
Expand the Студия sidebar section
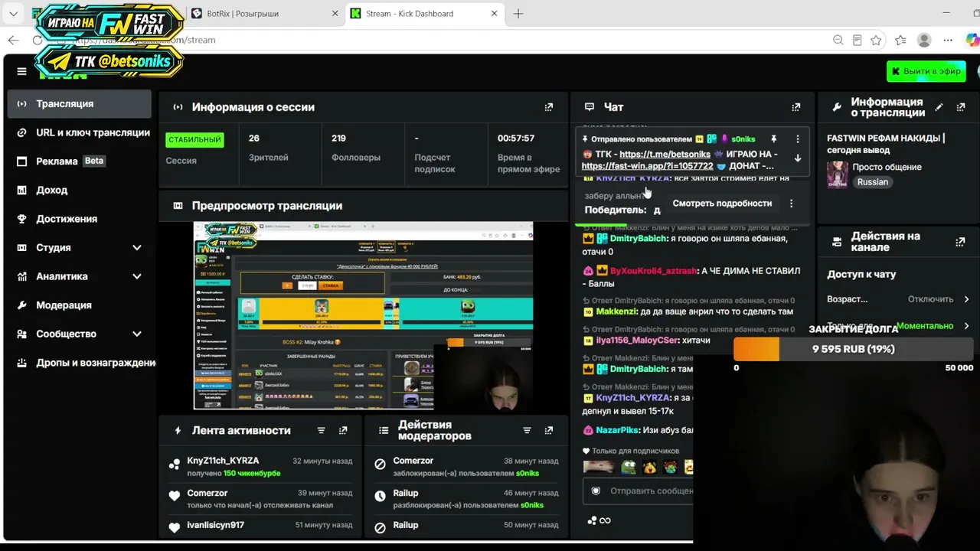[x=137, y=248]
